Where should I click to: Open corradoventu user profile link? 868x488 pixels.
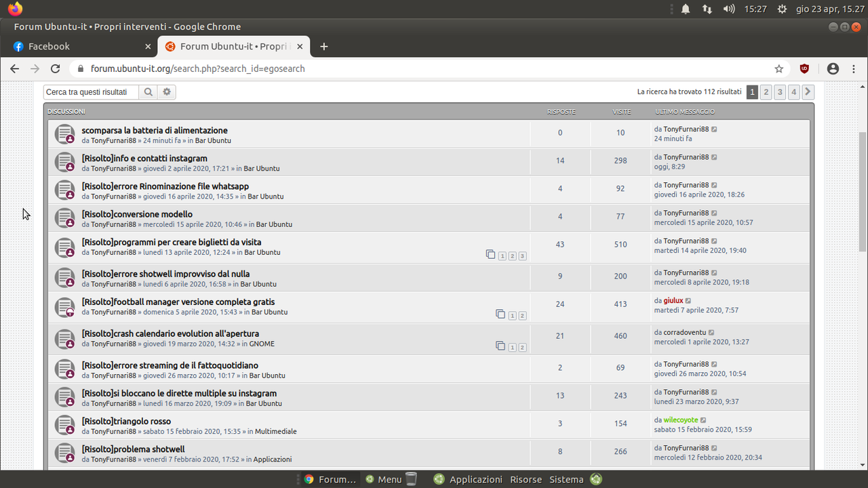pyautogui.click(x=685, y=332)
